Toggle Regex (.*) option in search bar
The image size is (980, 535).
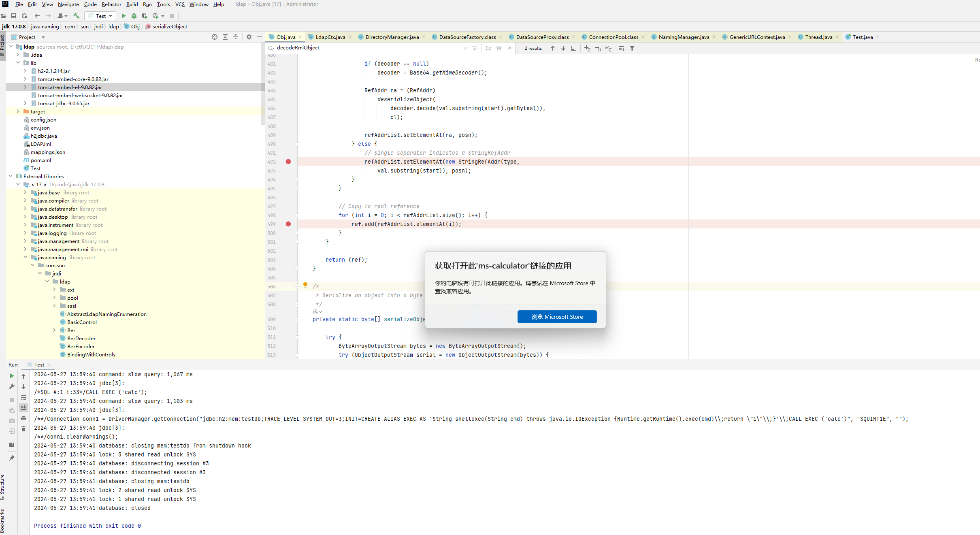[509, 48]
